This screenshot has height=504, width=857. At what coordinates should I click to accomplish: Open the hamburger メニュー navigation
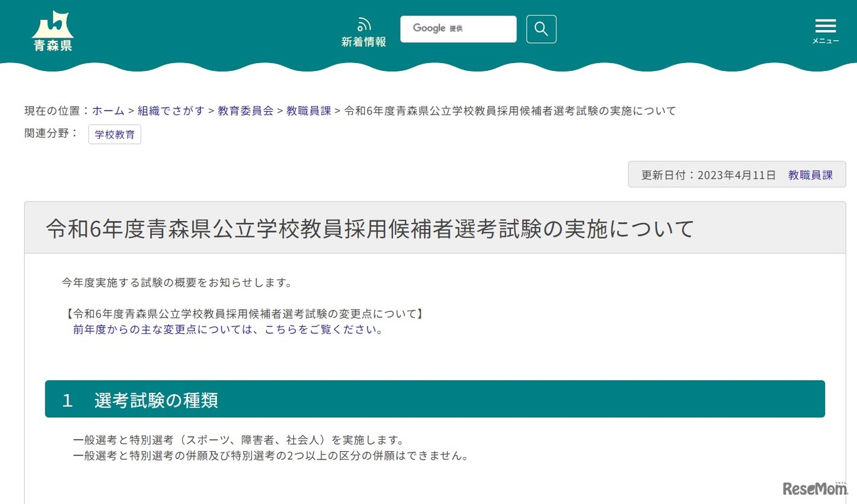[825, 25]
